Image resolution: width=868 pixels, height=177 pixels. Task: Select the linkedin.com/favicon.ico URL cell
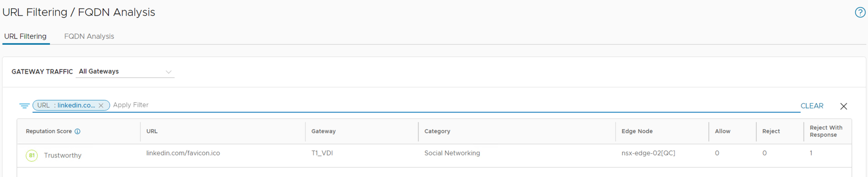(x=183, y=153)
